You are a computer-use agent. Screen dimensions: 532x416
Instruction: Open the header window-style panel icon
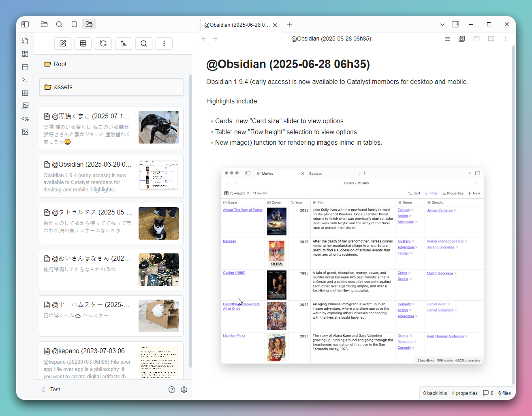coord(476,39)
